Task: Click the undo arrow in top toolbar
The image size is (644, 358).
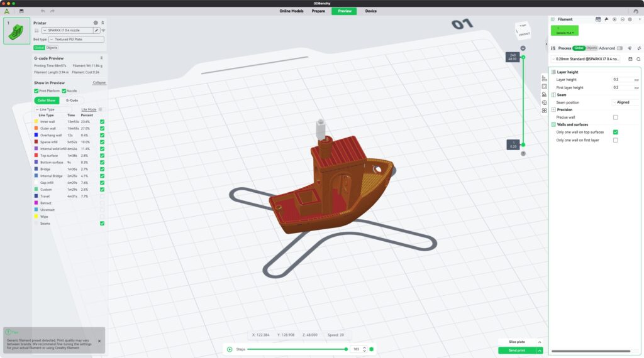Action: point(43,11)
